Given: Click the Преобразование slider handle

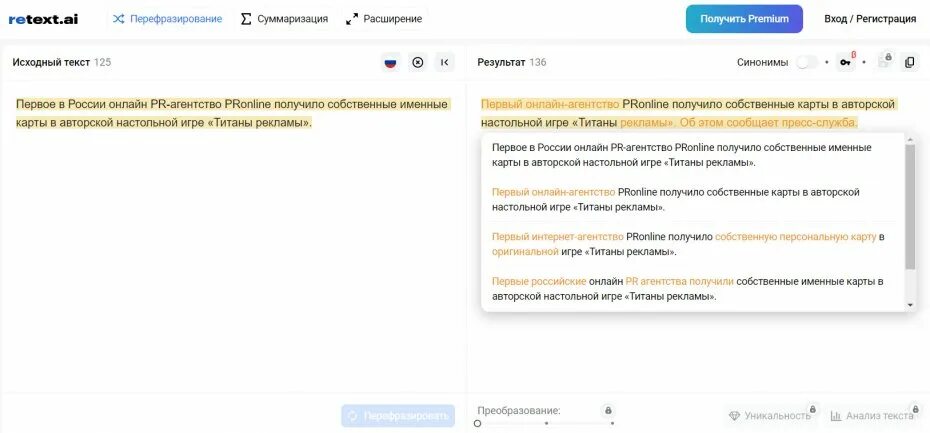Looking at the screenshot, I should 477,424.
